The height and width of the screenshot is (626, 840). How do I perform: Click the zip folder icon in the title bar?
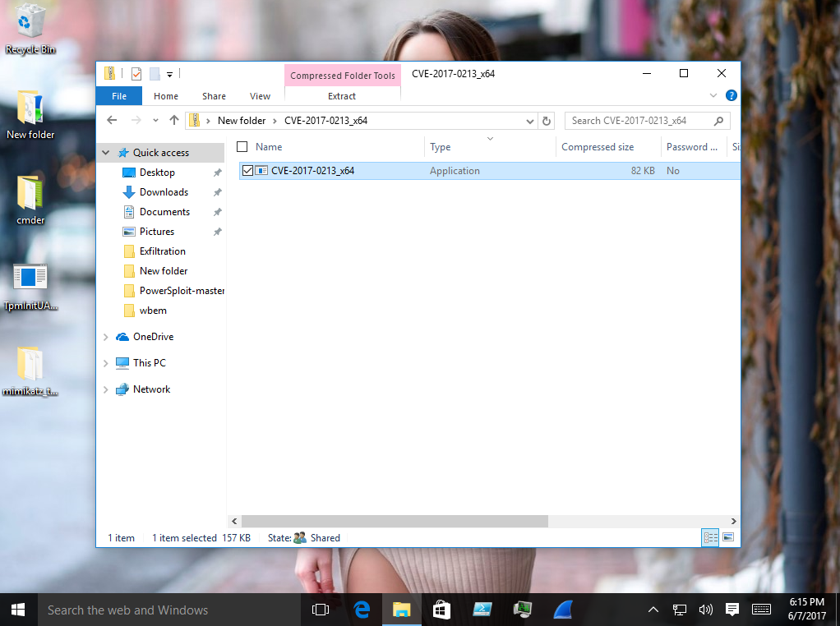[109, 73]
